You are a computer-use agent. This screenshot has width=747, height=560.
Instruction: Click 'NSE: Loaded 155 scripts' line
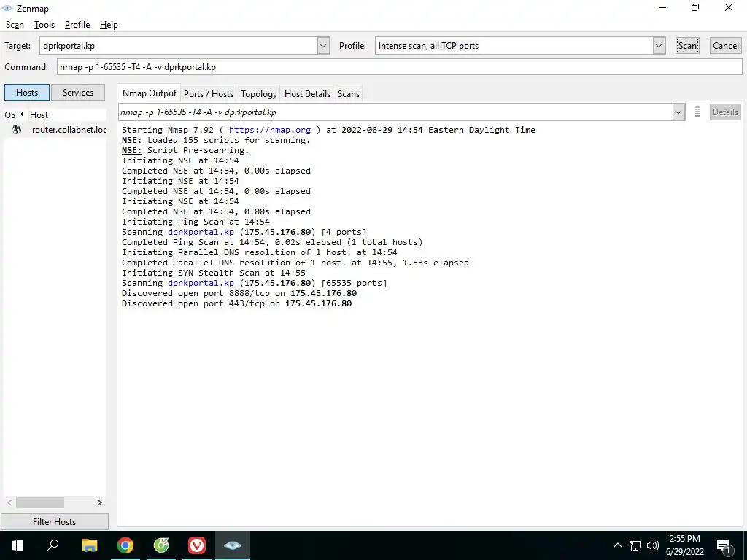[x=216, y=140]
